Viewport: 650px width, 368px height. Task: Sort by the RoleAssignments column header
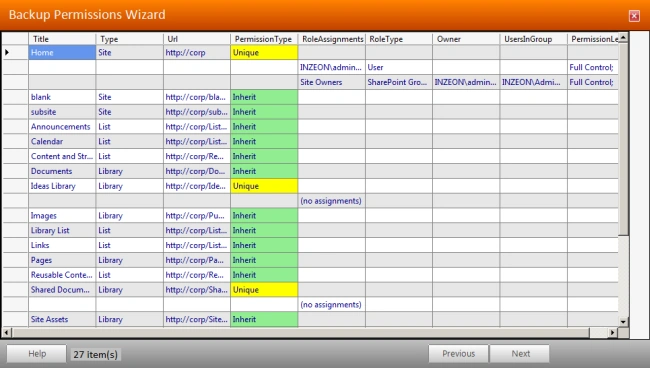coord(332,39)
